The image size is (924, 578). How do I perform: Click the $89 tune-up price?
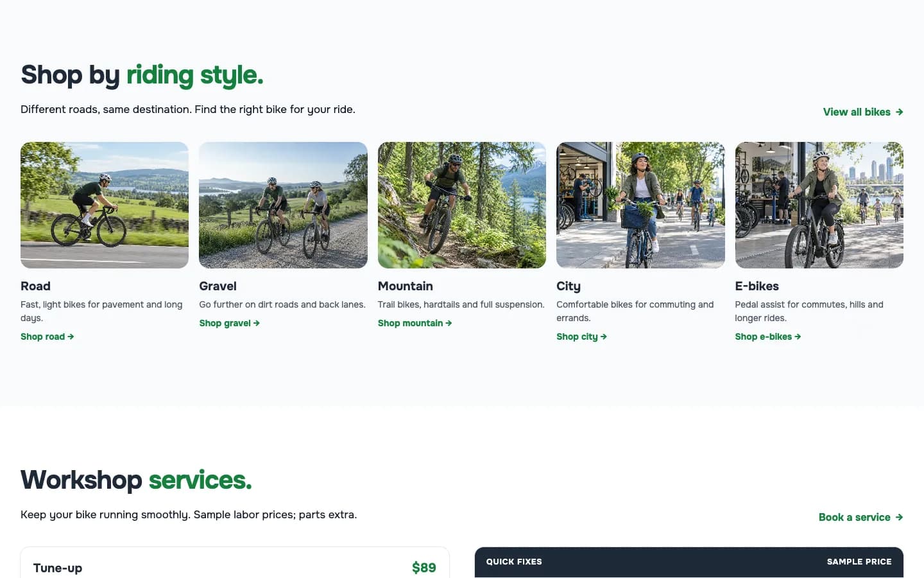tap(424, 568)
